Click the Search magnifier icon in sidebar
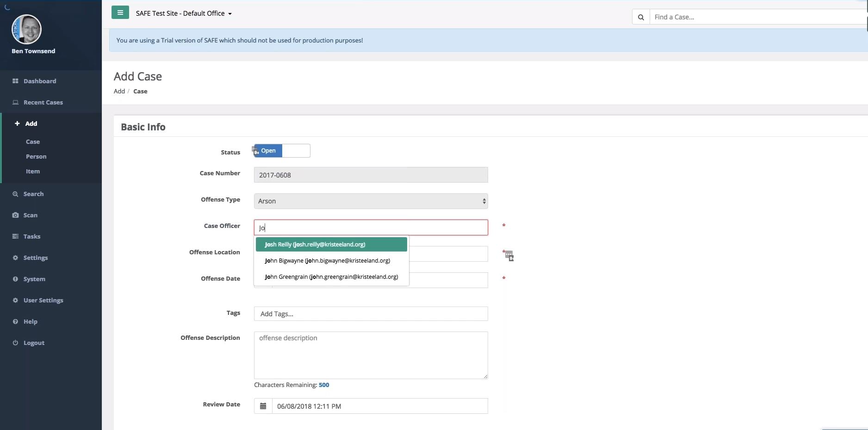The height and width of the screenshot is (430, 868). point(15,194)
